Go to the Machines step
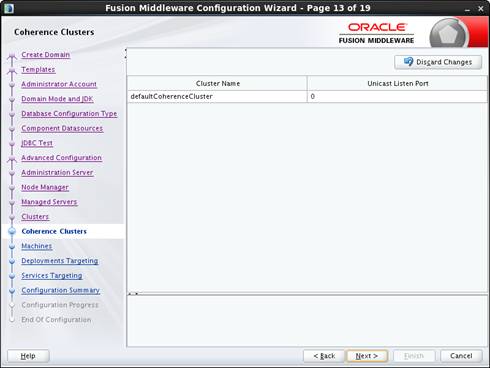This screenshot has width=490, height=368. [x=37, y=246]
